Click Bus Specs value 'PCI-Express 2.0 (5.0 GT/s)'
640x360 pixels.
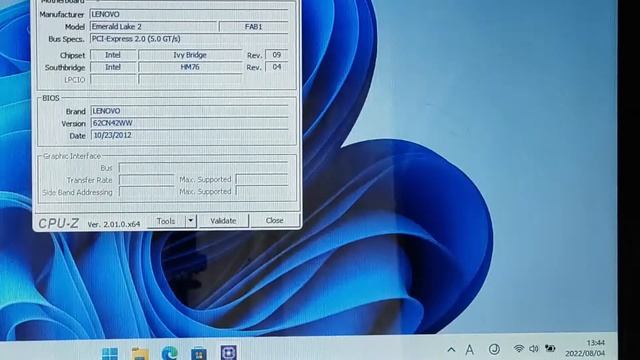pos(189,39)
